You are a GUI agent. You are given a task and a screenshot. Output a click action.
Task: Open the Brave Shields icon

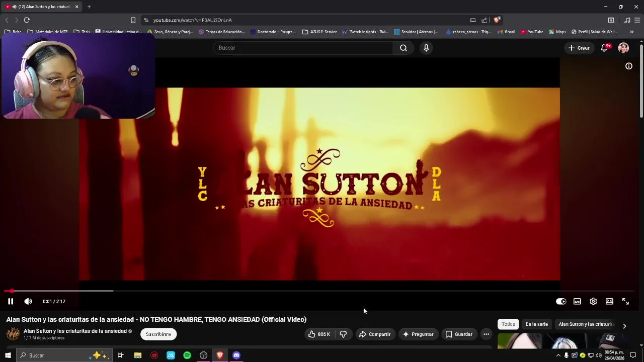tap(497, 20)
